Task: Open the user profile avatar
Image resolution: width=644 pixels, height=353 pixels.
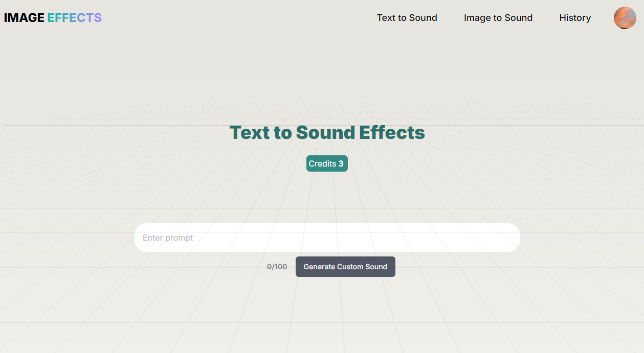Action: 625,18
